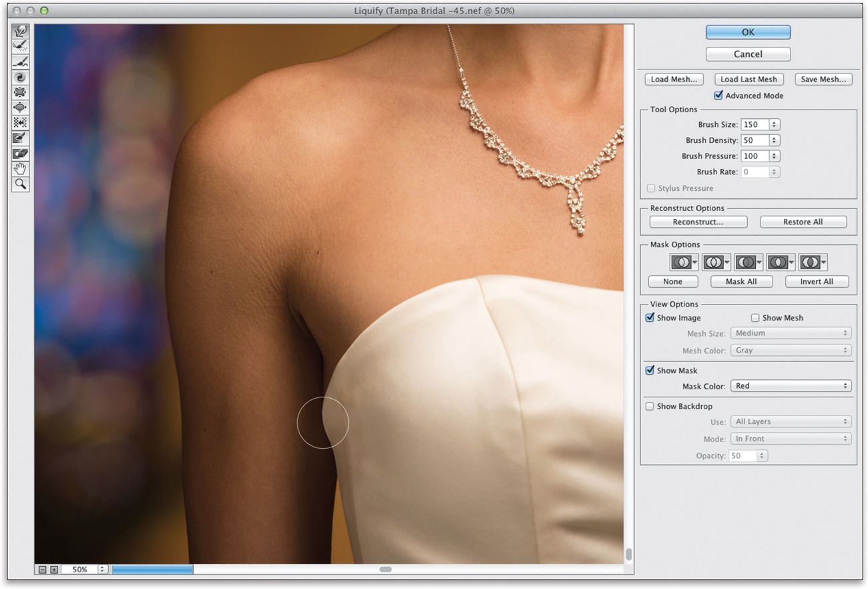Uncheck Show Image
This screenshot has width=868, height=589.
pyautogui.click(x=650, y=318)
